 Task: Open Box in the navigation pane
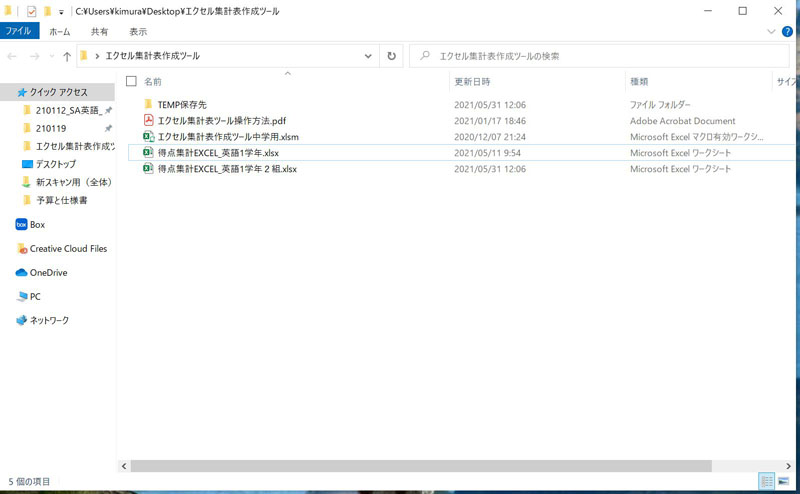pyautogui.click(x=37, y=225)
